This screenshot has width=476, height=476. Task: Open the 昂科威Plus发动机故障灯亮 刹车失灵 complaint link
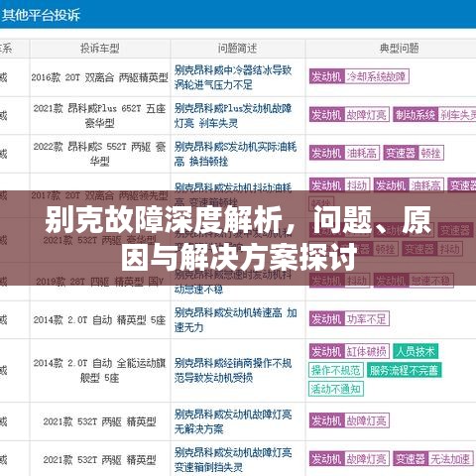click(x=233, y=116)
